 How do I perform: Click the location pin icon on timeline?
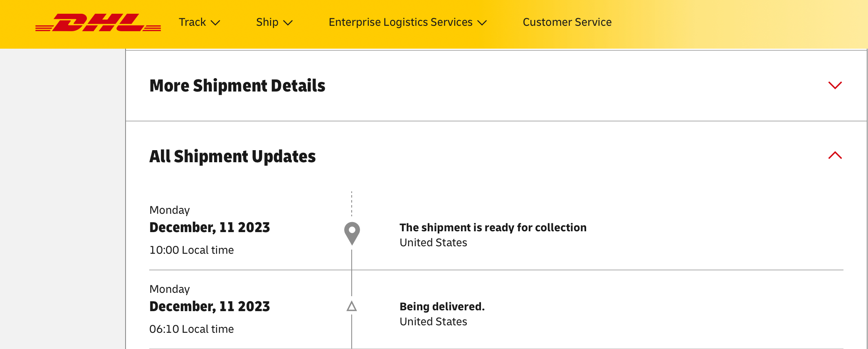tap(352, 233)
